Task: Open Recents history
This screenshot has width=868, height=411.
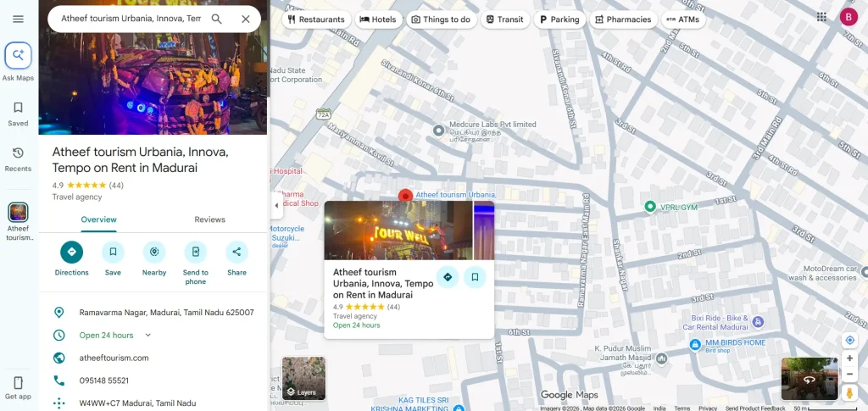Action: pyautogui.click(x=19, y=159)
